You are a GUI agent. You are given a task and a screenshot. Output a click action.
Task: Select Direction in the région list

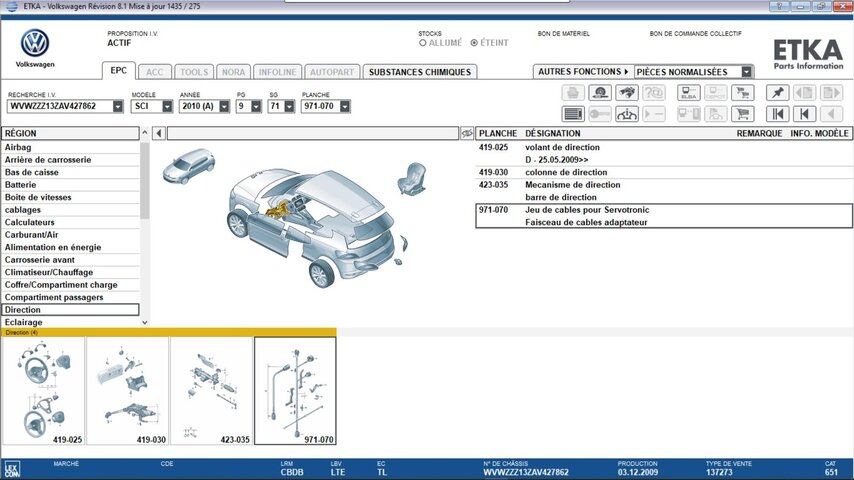(x=70, y=309)
